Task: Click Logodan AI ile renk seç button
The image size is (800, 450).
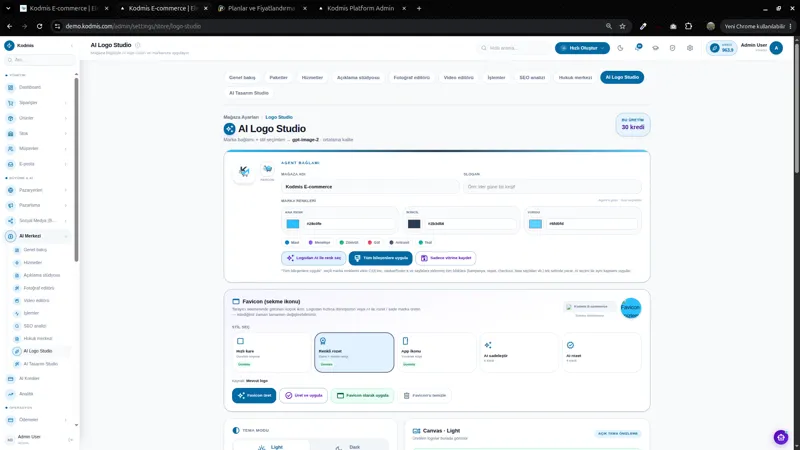Action: coord(314,258)
